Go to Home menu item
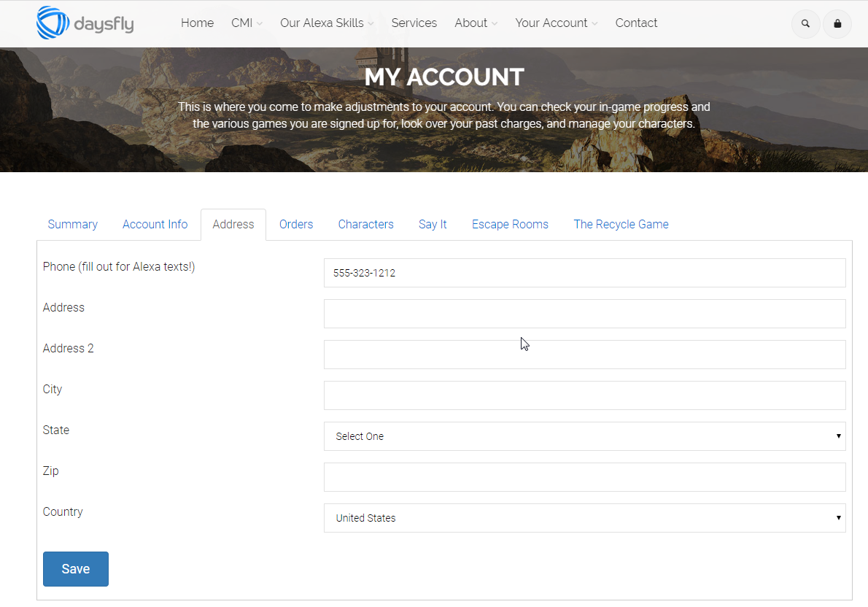The image size is (868, 607). point(197,23)
